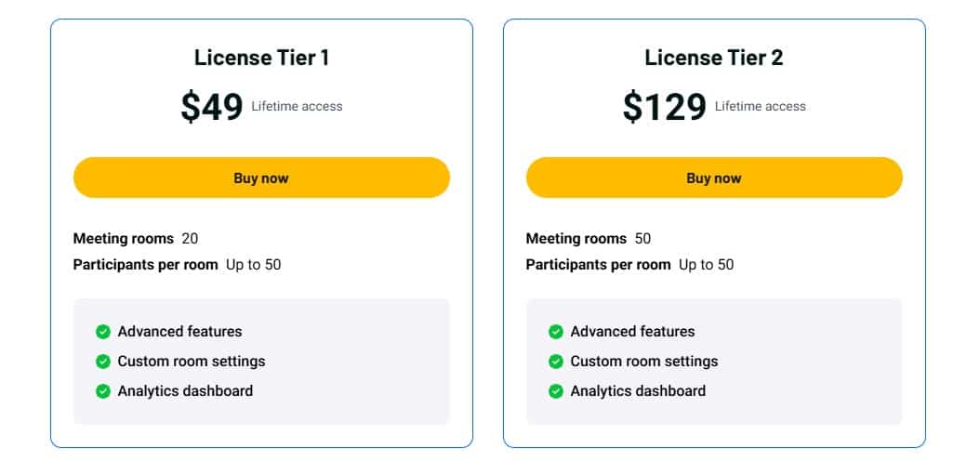Click green checkmark beside Tier 2 Analytics dashboard

click(556, 391)
